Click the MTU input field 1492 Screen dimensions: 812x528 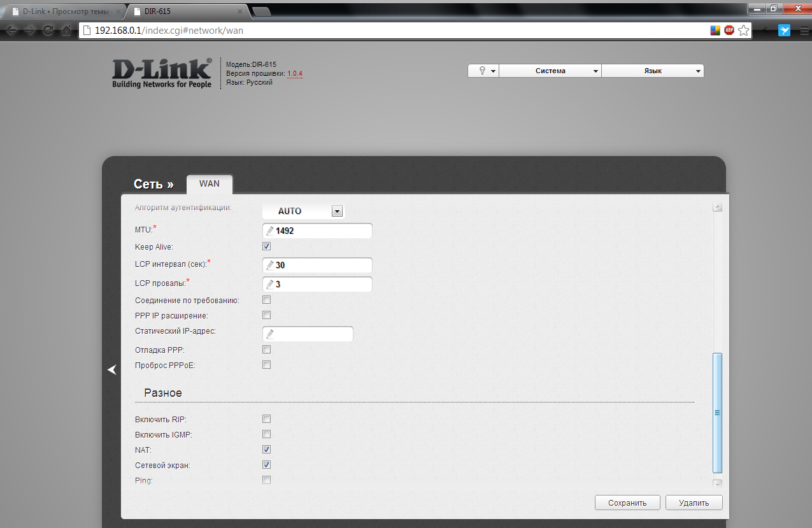point(317,231)
